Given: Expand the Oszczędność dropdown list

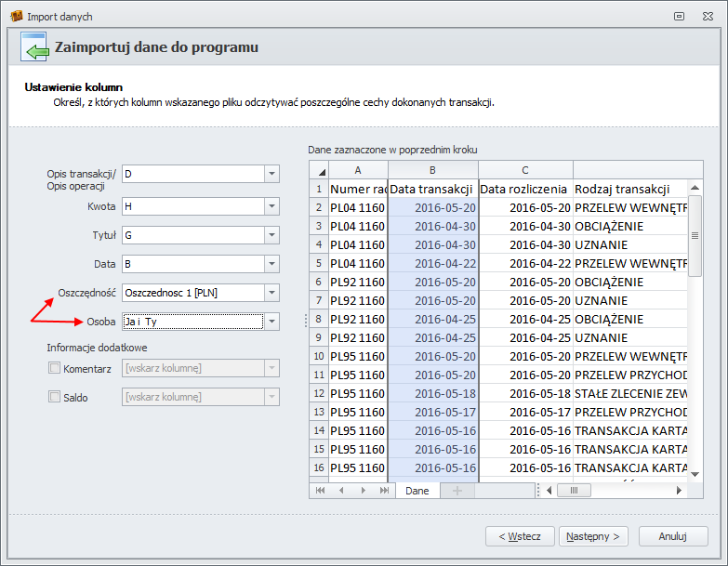Looking at the screenshot, I should point(271,293).
